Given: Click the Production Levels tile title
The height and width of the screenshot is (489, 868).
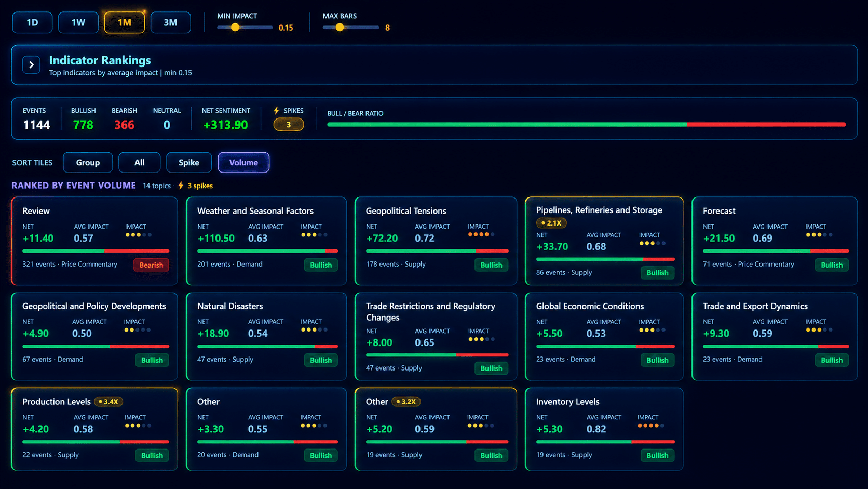Looking at the screenshot, I should point(57,402).
